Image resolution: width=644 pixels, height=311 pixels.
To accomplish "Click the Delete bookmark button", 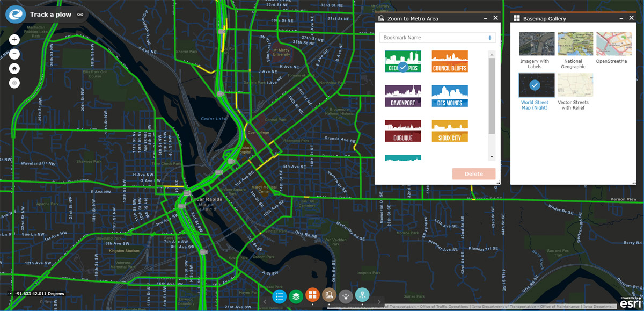I will coord(474,173).
